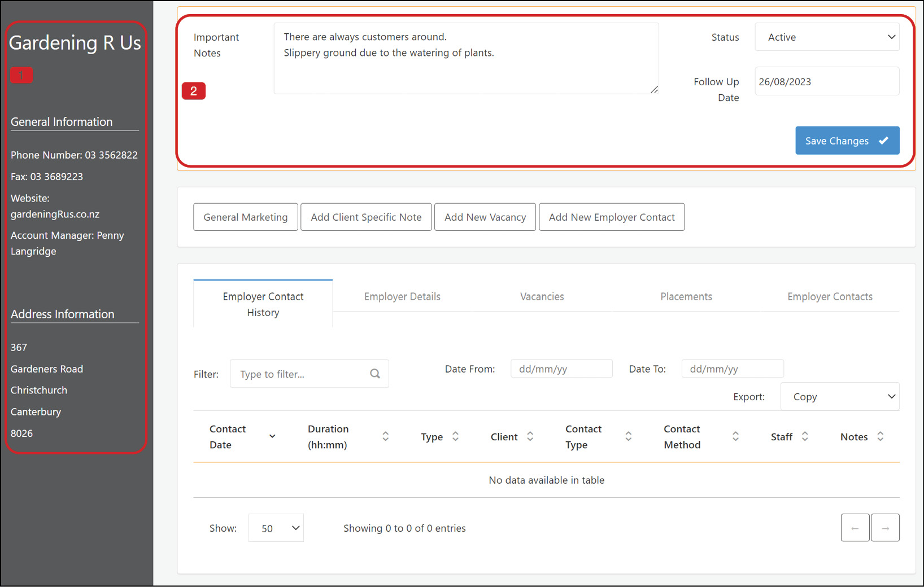Click 'Showing 0 to 0 of 0 entries' text
This screenshot has width=924, height=587.
coord(404,528)
